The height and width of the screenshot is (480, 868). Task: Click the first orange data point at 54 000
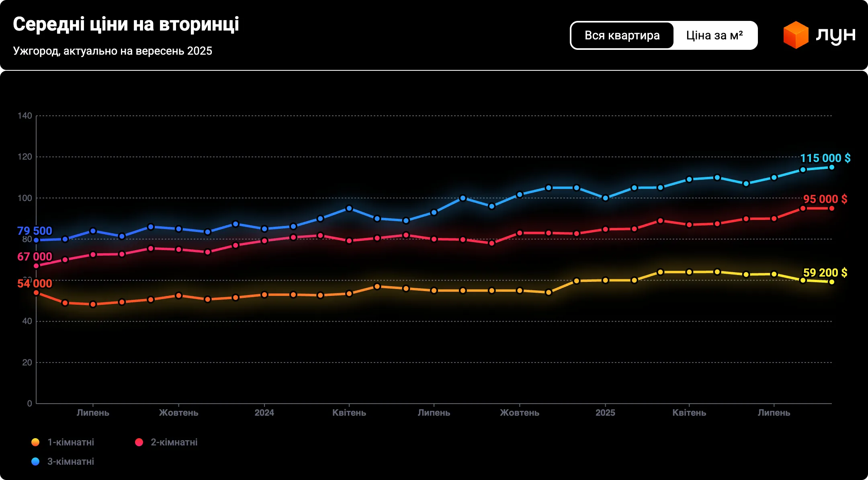click(x=36, y=293)
